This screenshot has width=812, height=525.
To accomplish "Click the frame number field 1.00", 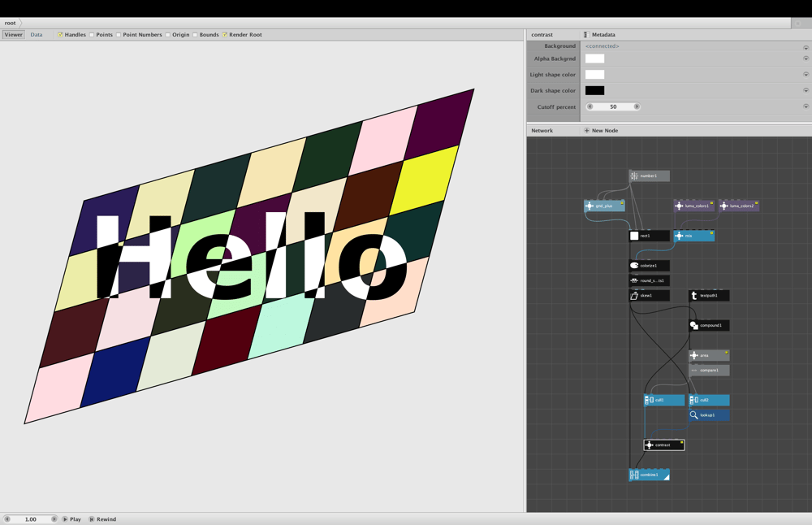I will 31,518.
